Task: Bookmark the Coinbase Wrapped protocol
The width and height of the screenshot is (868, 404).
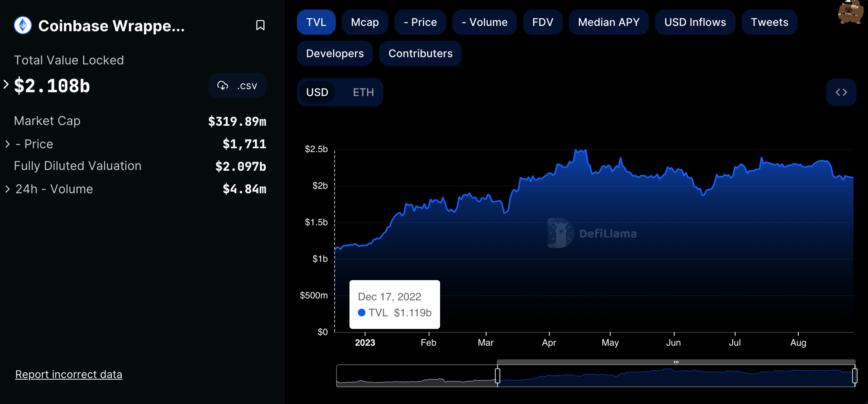Action: point(260,26)
